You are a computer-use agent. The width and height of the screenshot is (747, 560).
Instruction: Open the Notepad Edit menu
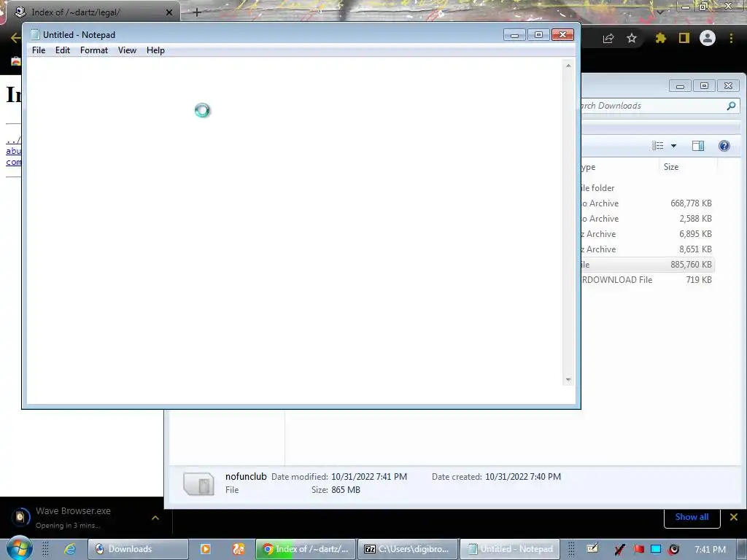pos(63,50)
